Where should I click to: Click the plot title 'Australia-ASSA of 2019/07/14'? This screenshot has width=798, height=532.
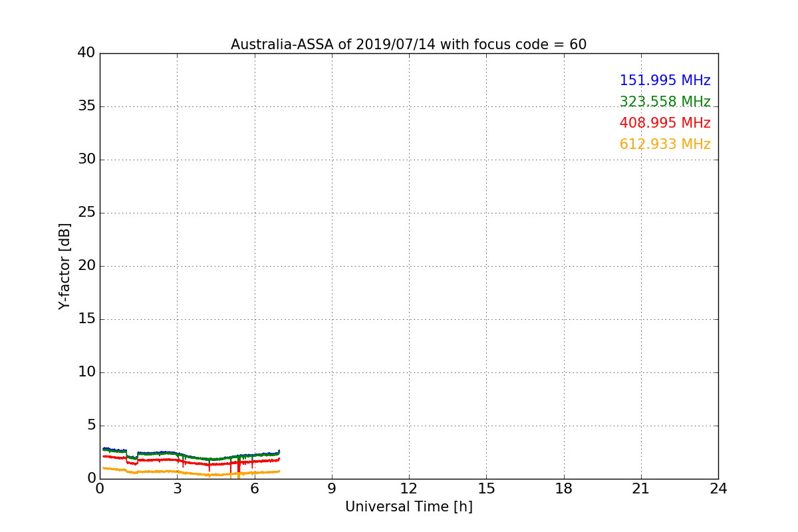click(x=334, y=45)
